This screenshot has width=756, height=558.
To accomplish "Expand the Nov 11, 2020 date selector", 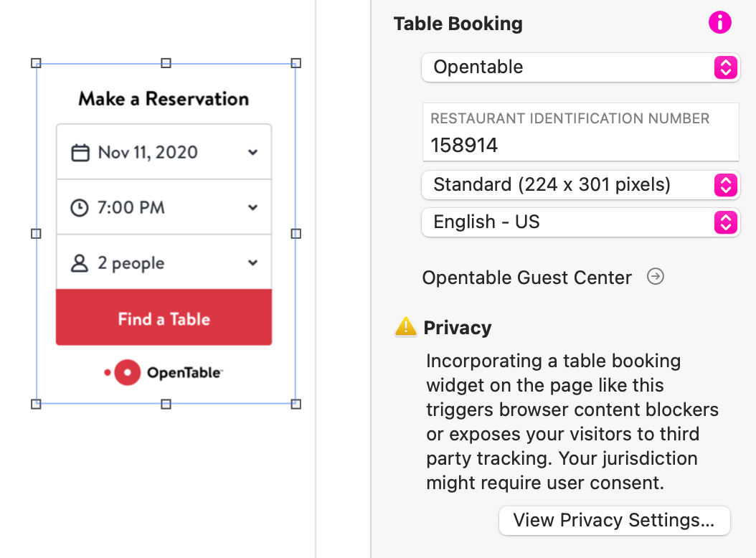I will coord(252,152).
